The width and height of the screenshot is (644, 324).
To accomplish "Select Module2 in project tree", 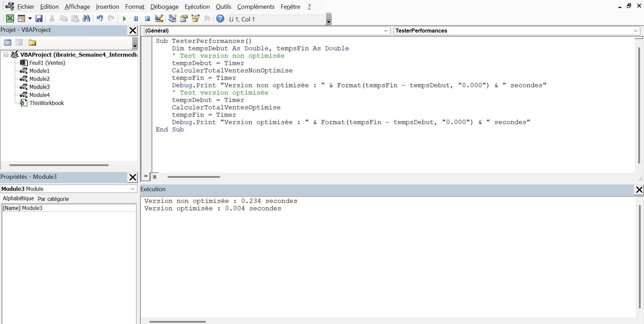I will [39, 79].
